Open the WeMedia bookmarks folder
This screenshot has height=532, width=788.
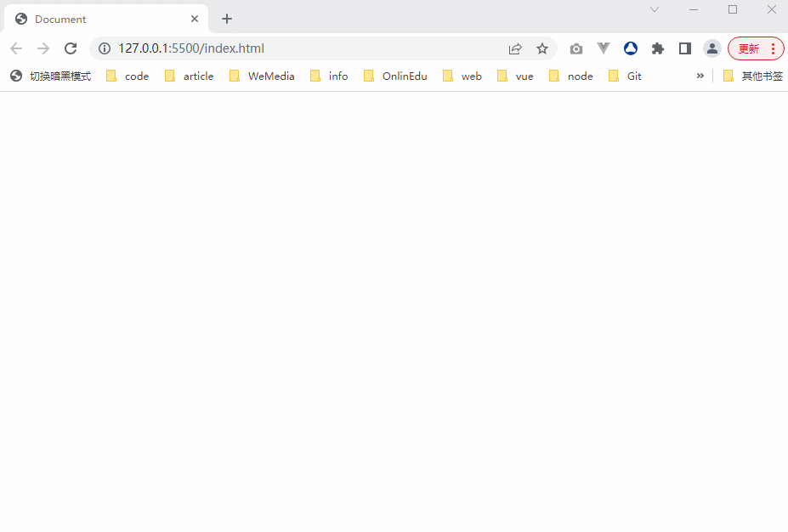[x=262, y=76]
